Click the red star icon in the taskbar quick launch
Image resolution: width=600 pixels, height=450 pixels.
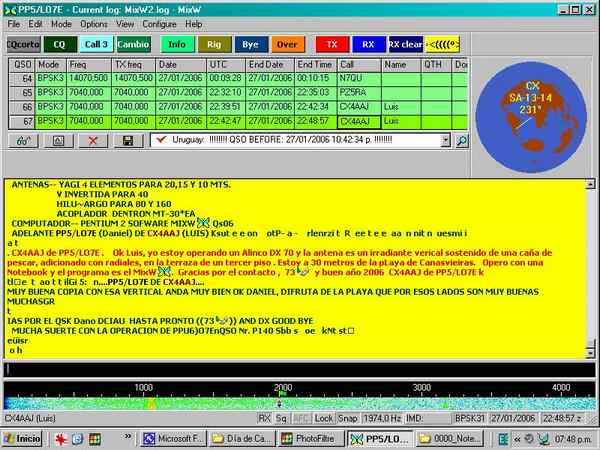pyautogui.click(x=60, y=439)
